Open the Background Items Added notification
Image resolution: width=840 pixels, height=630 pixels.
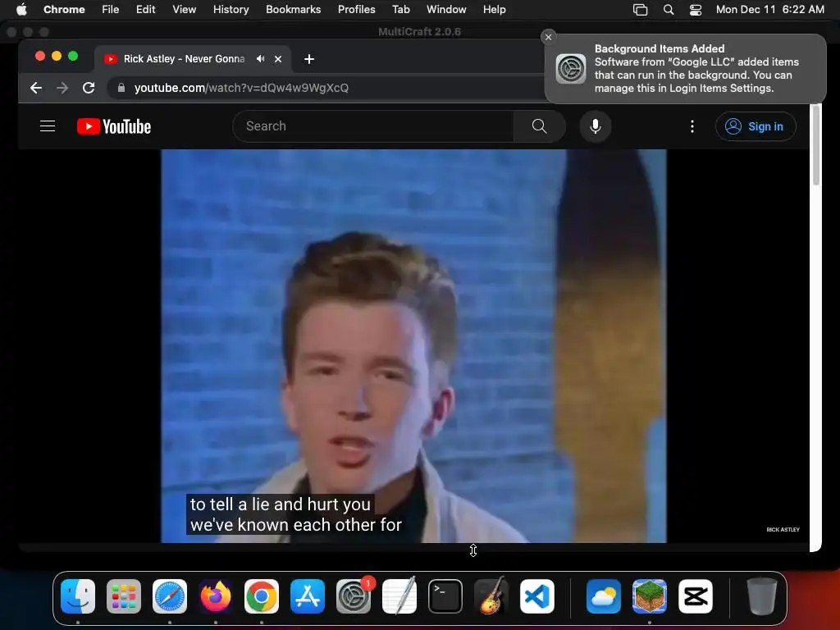(686, 69)
